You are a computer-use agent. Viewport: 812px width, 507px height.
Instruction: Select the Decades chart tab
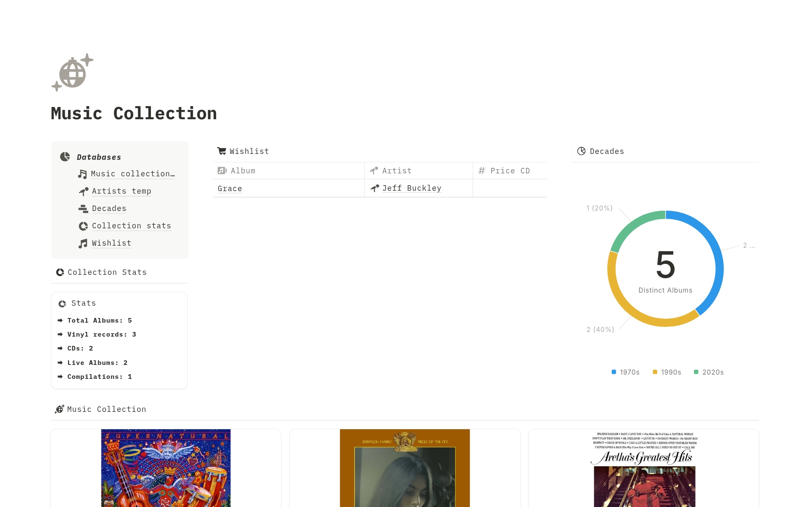(606, 151)
